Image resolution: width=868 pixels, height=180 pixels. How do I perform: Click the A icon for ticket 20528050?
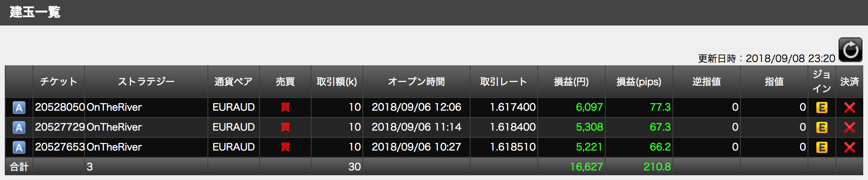[x=19, y=108]
